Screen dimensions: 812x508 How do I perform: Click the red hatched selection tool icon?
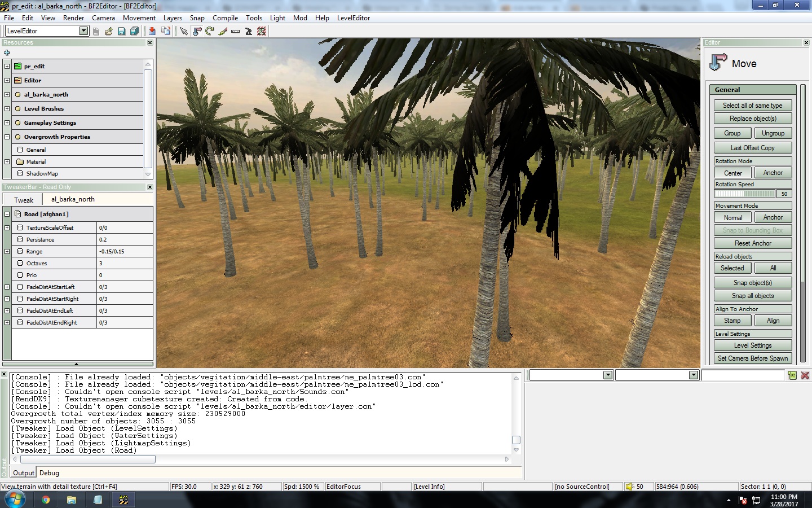click(x=262, y=31)
